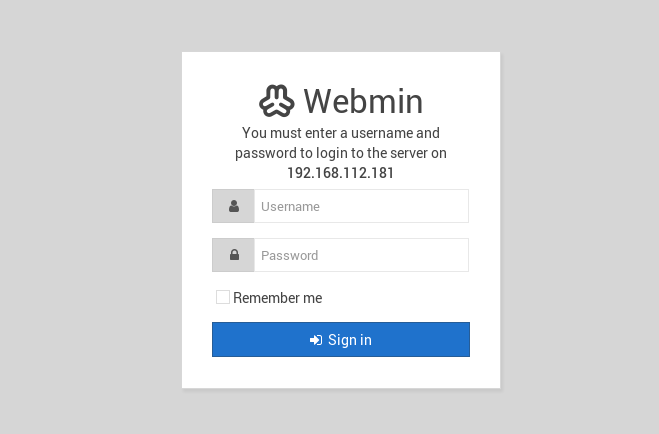The height and width of the screenshot is (434, 659).
Task: Focus the Username input field
Action: point(361,206)
